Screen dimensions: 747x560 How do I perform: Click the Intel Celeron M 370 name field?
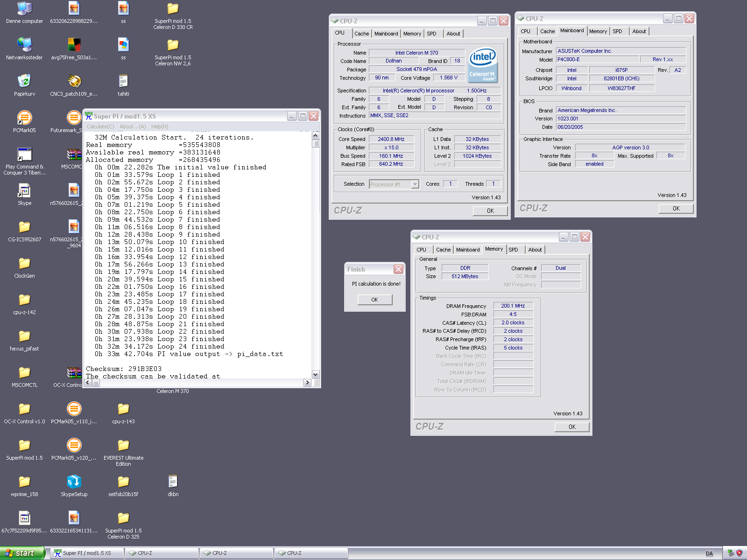click(x=416, y=53)
